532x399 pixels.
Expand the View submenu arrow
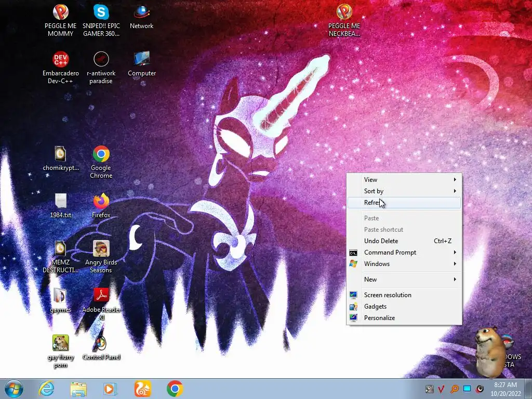click(x=455, y=179)
